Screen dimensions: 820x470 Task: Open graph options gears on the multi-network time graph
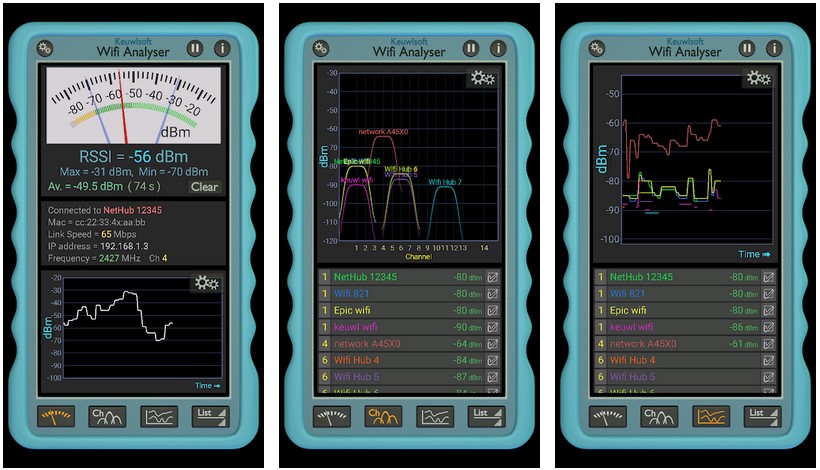point(758,78)
